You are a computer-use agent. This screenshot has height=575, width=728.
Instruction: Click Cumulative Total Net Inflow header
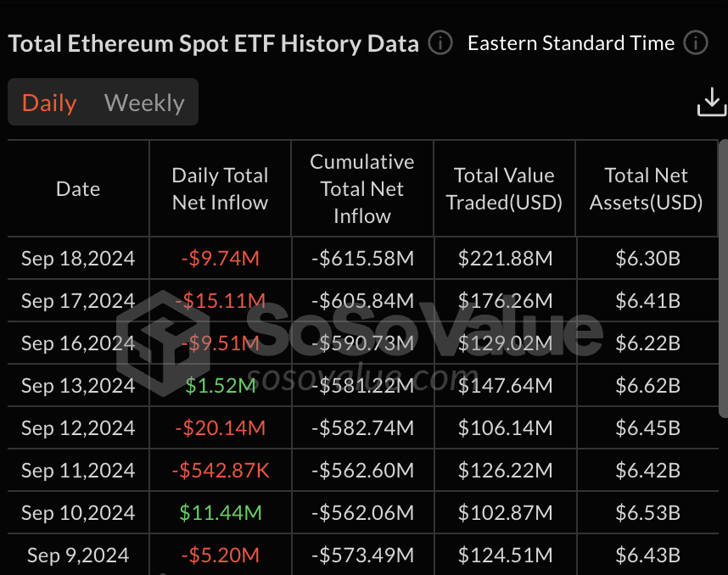362,189
